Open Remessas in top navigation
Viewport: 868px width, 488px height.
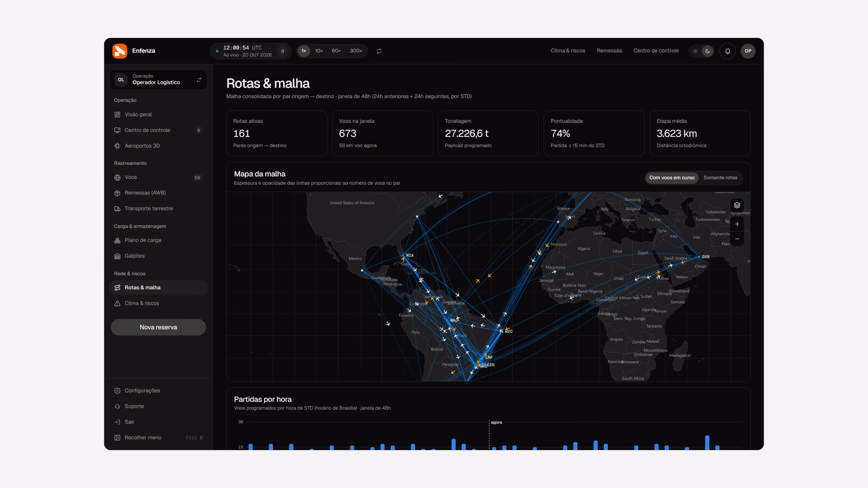pyautogui.click(x=609, y=51)
